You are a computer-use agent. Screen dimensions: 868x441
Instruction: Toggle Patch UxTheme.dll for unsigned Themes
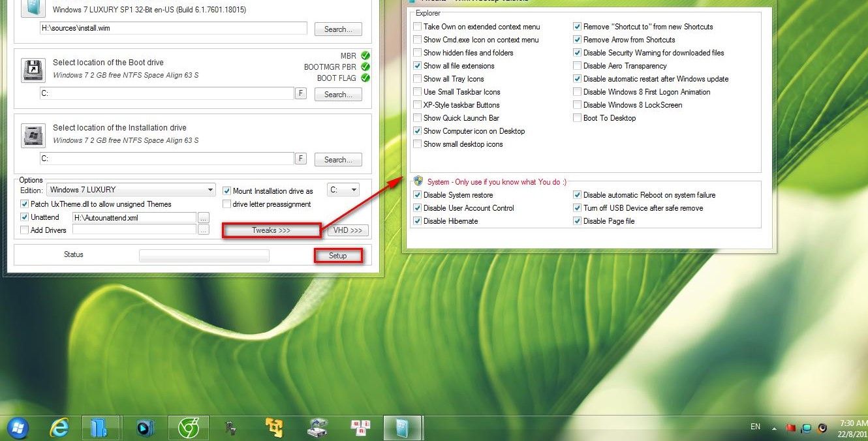[x=24, y=204]
